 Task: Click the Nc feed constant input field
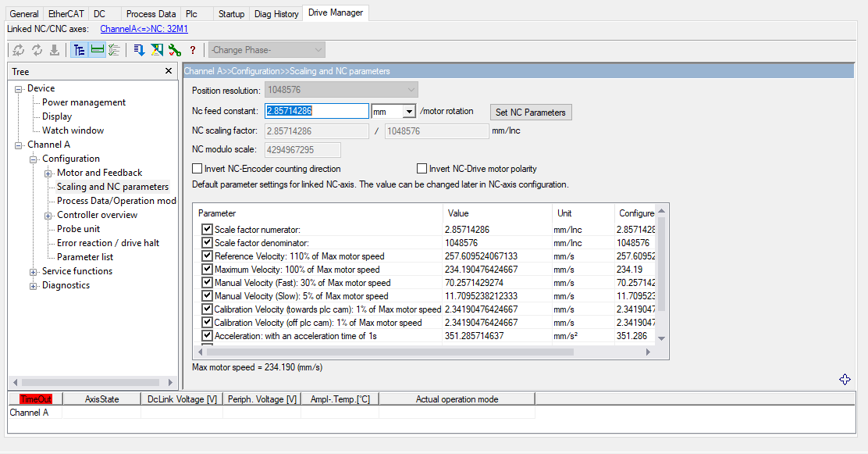click(x=316, y=112)
